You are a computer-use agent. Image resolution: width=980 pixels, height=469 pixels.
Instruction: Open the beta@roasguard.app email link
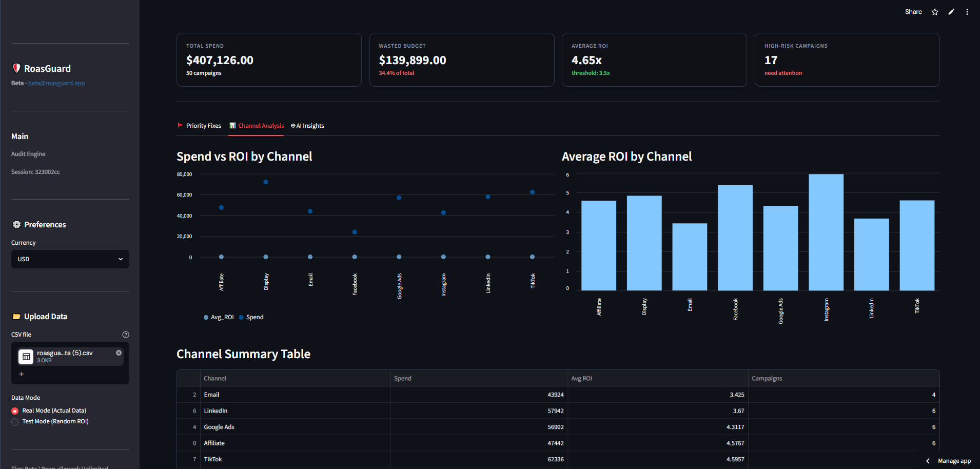click(x=56, y=83)
